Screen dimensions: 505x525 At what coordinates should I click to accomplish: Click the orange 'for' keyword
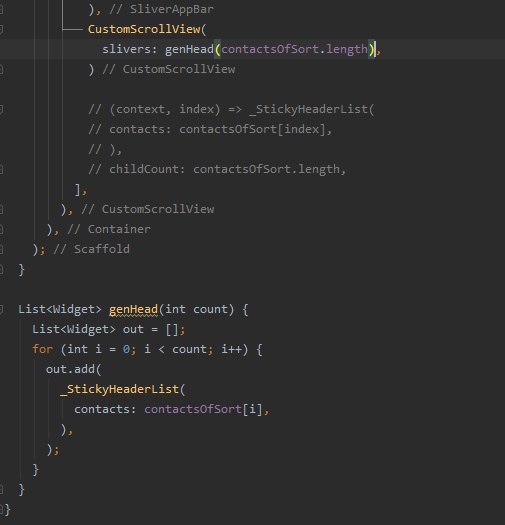coord(43,350)
